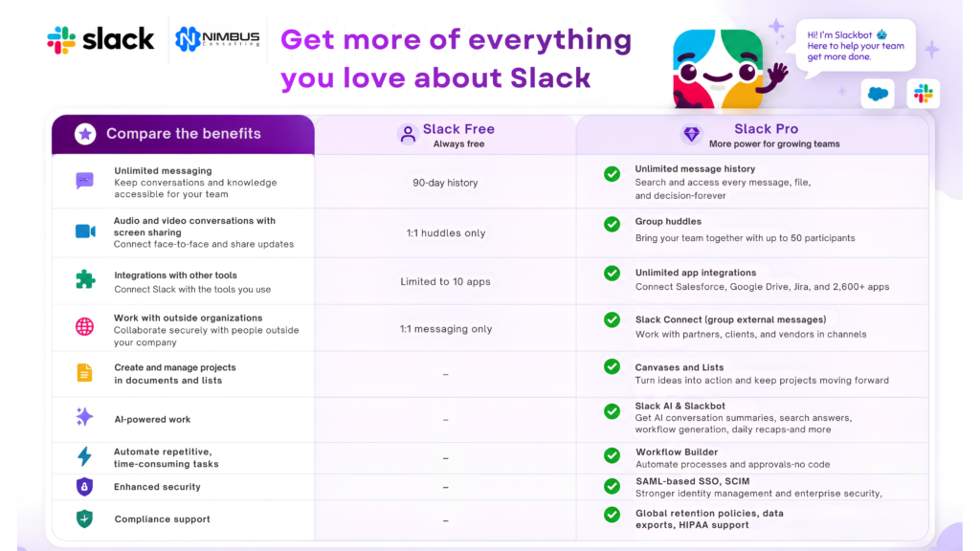Click the blue video camera icon
The image size is (980, 551).
(85, 231)
